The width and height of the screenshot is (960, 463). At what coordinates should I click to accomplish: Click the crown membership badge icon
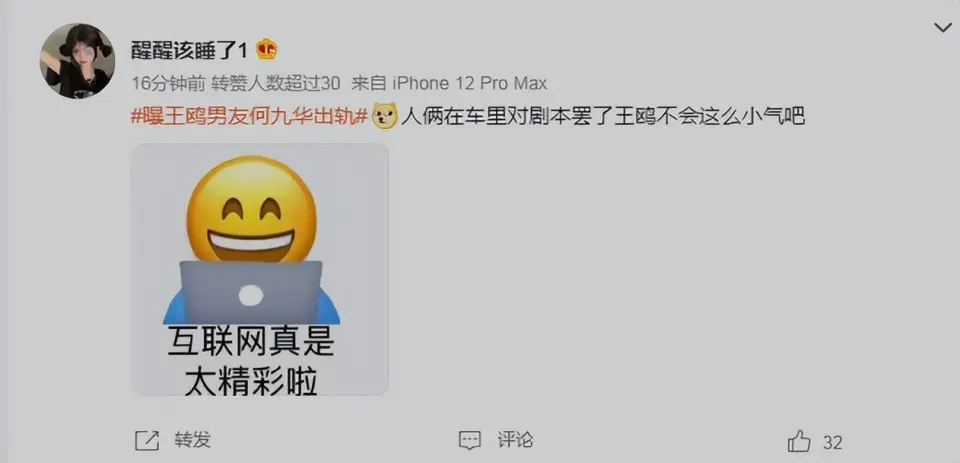266,50
